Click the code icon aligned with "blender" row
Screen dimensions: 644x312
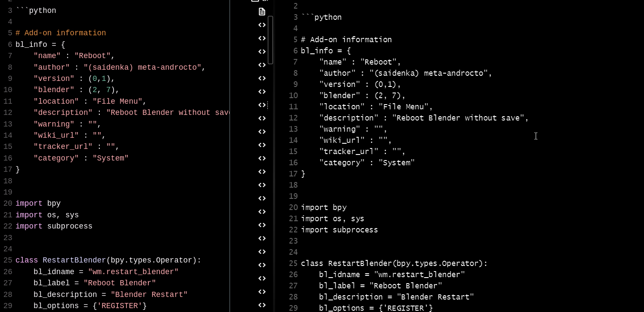click(x=262, y=92)
